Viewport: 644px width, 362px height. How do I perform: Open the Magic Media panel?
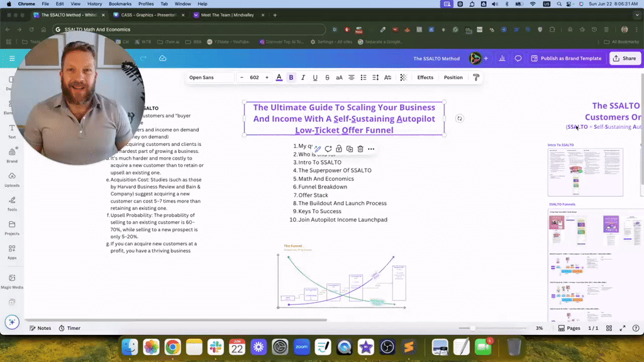(x=11, y=282)
